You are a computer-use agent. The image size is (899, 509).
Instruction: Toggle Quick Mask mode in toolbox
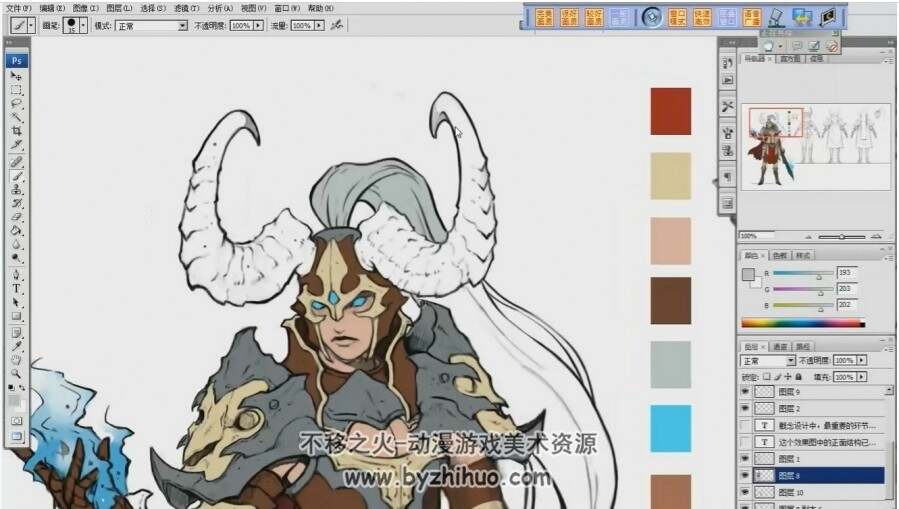16,421
